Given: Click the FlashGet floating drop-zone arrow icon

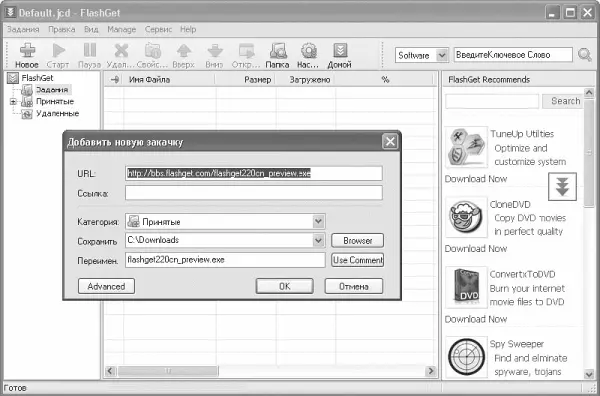Looking at the screenshot, I should tap(562, 186).
